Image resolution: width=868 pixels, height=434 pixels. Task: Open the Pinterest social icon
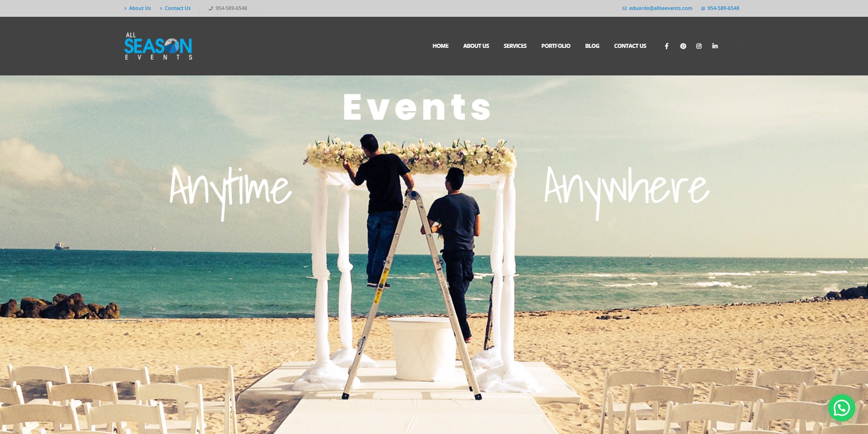click(683, 46)
